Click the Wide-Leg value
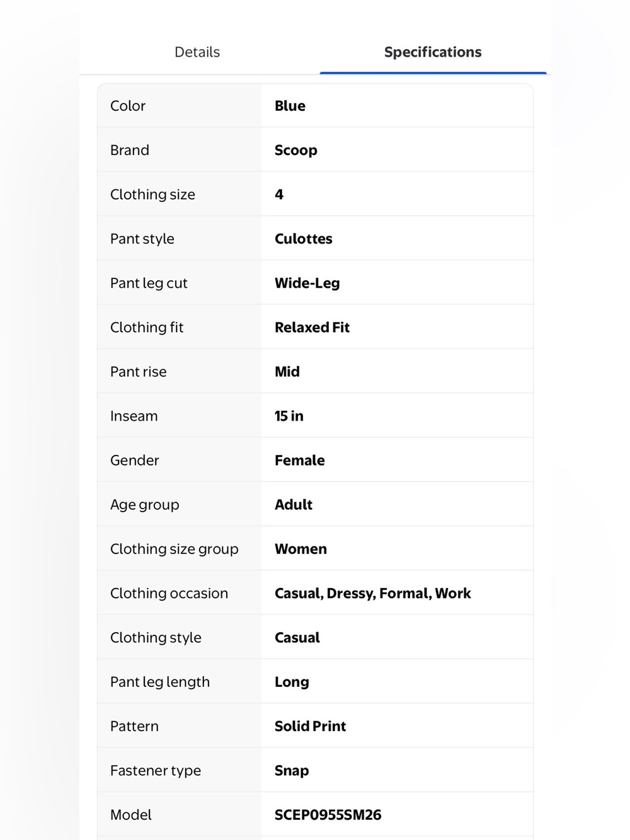 [307, 283]
